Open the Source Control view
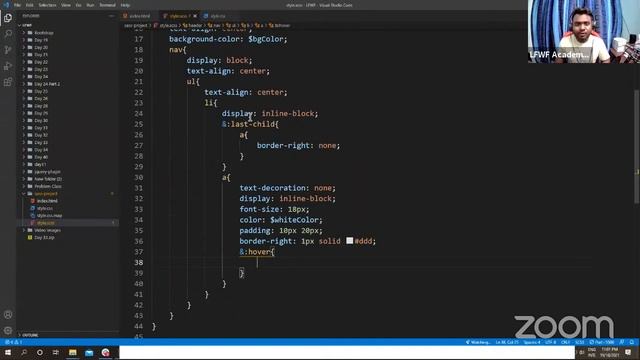 pyautogui.click(x=8, y=50)
